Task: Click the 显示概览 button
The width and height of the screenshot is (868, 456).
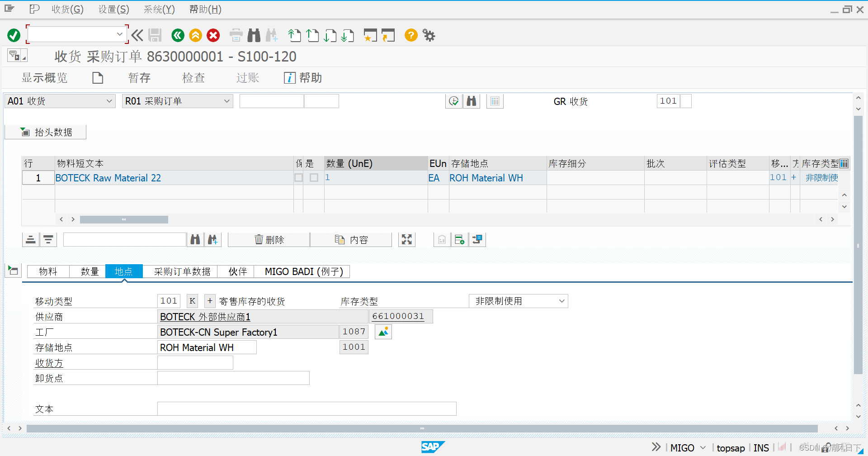Action: (x=44, y=78)
